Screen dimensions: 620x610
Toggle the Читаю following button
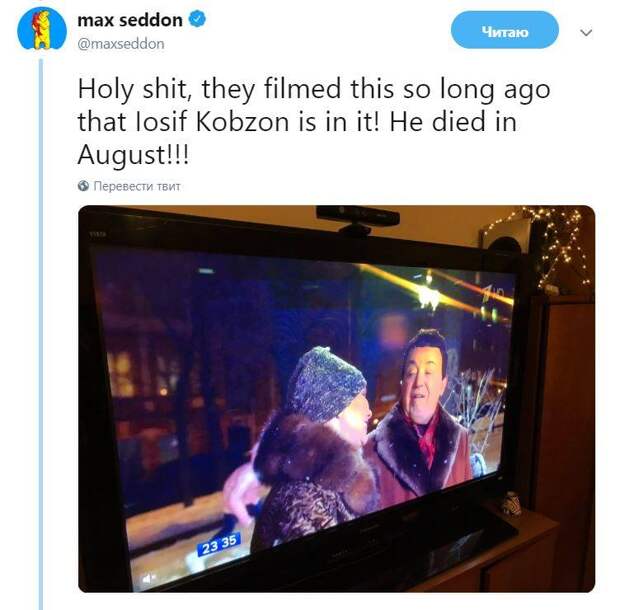(x=505, y=30)
